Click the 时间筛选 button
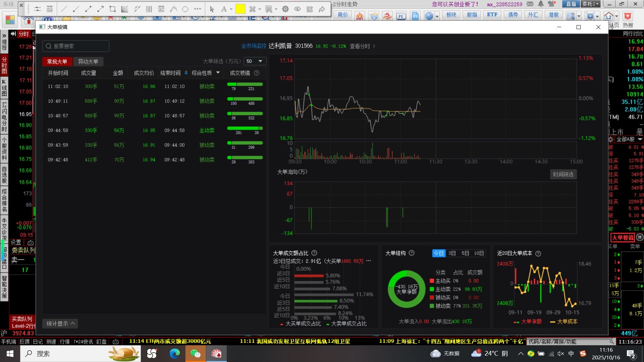The height and width of the screenshot is (362, 644). coord(563,174)
